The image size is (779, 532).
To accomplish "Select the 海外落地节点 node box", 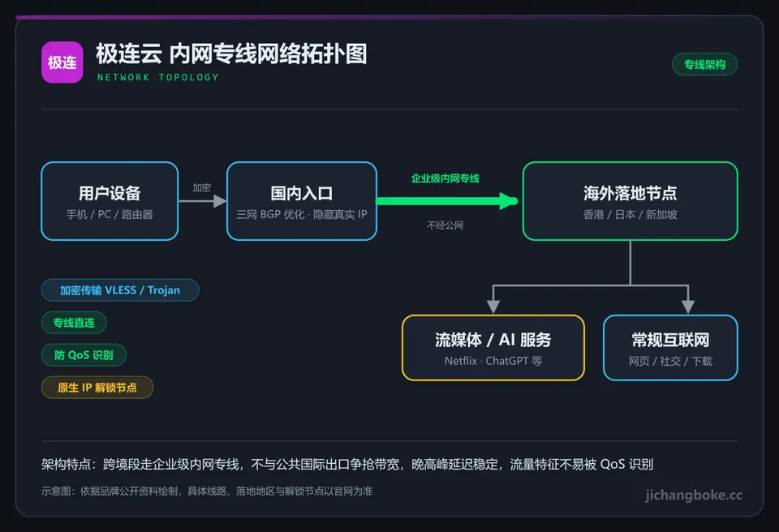I will [x=630, y=201].
